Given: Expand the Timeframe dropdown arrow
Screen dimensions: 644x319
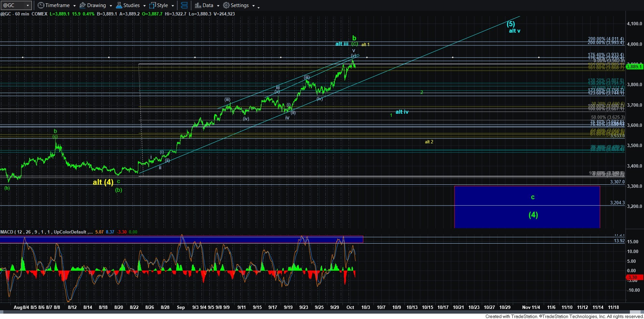Looking at the screenshot, I should click(74, 6).
